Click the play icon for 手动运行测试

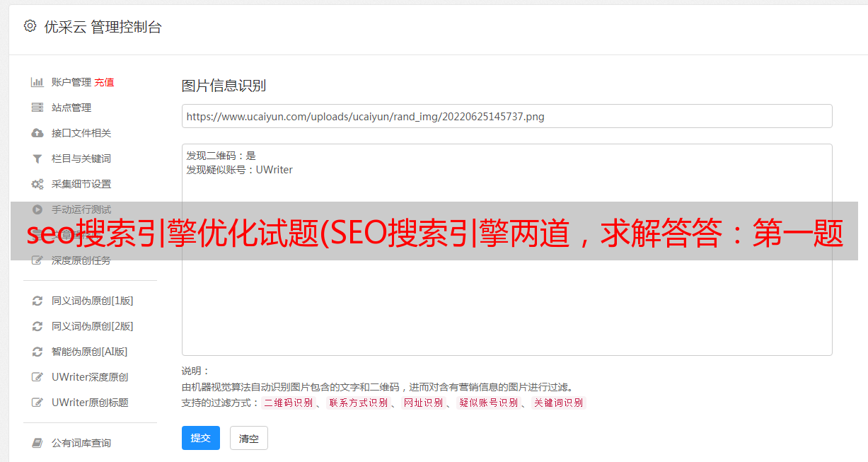tap(37, 209)
